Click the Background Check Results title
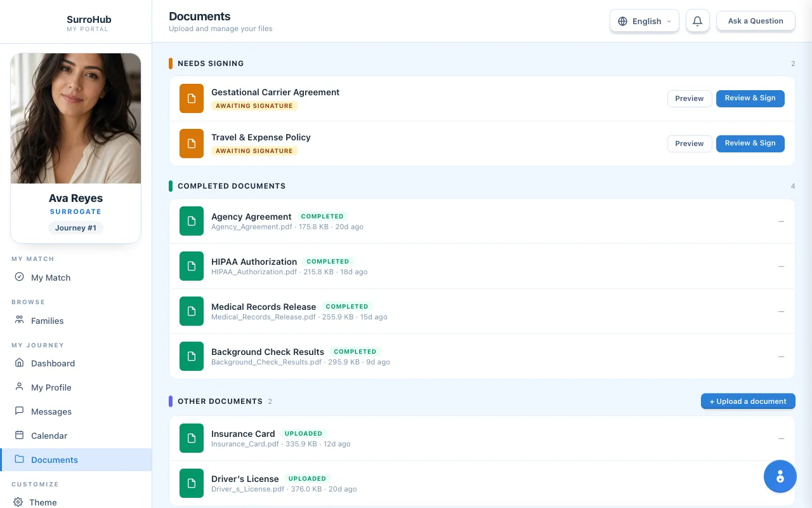The width and height of the screenshot is (812, 508). [268, 352]
